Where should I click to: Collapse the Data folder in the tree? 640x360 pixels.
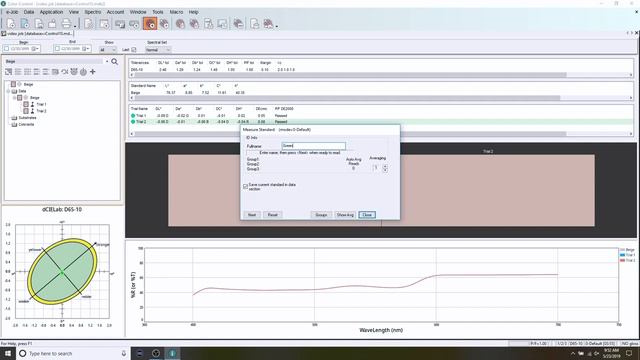coord(8,91)
